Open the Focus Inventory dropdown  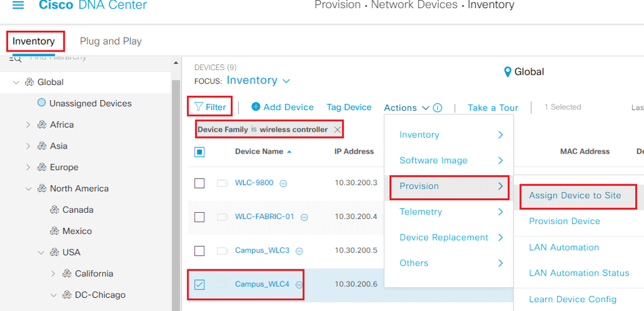pyautogui.click(x=258, y=81)
